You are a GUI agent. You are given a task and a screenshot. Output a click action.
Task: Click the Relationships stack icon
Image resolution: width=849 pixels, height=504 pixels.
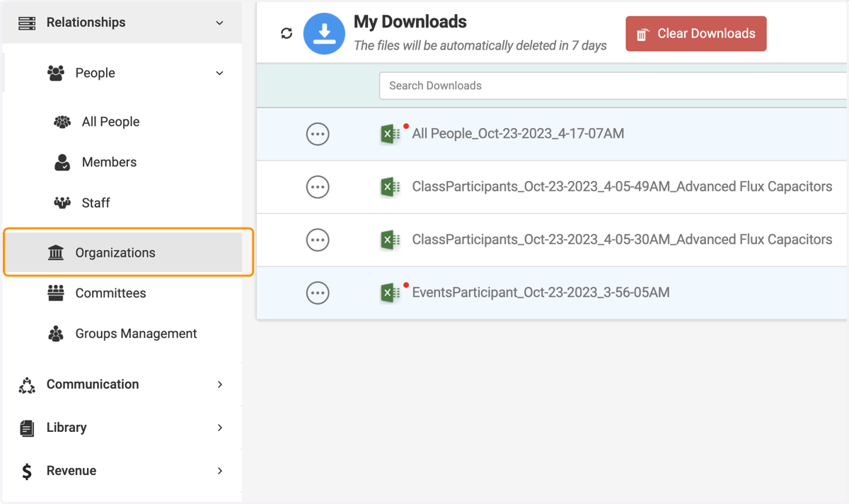tap(27, 23)
